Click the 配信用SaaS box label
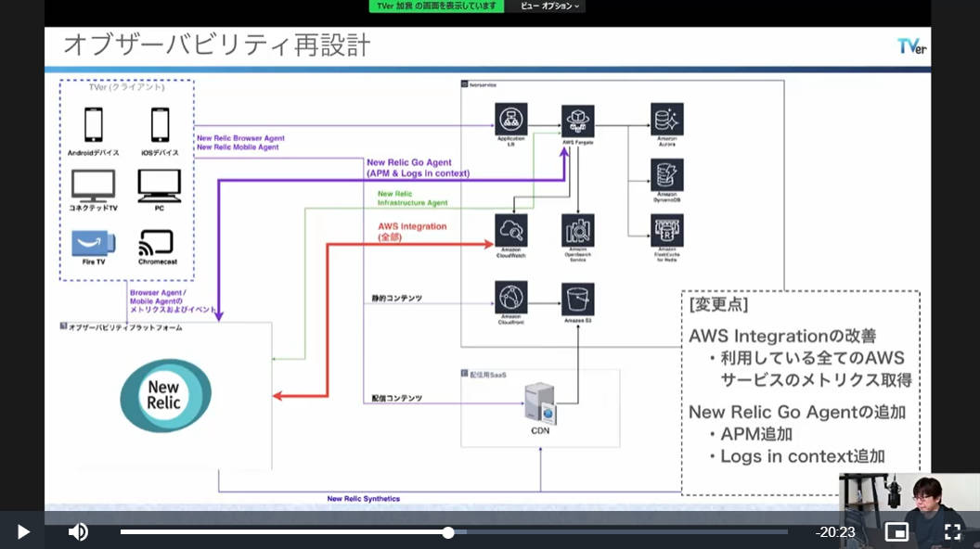 (x=488, y=375)
